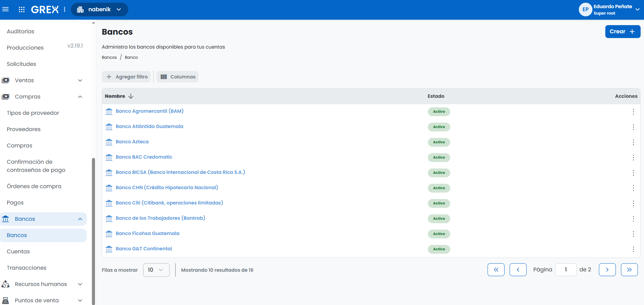
Task: Click the page number input field
Action: (566, 270)
